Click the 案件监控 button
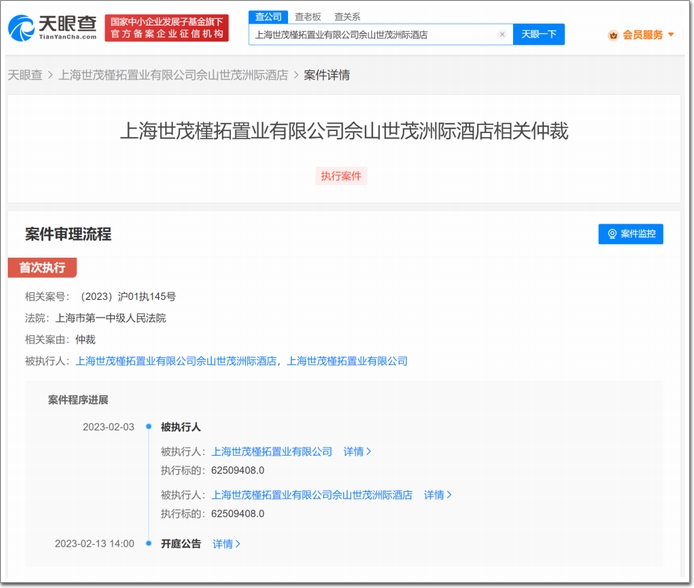This screenshot has height=588, width=694. [x=631, y=234]
